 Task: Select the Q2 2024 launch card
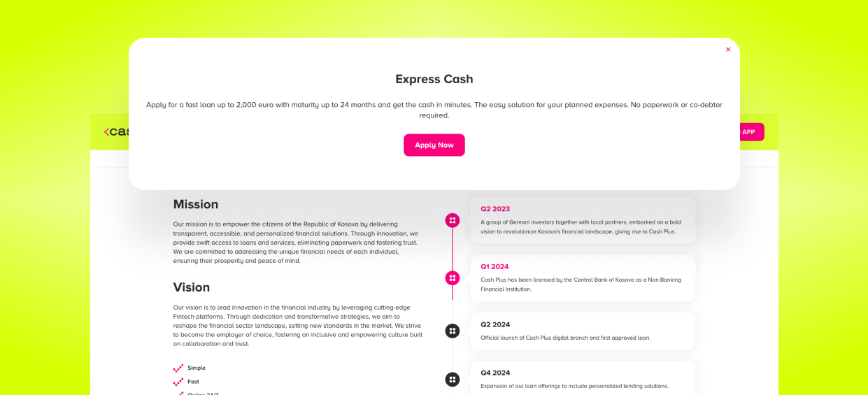pyautogui.click(x=583, y=331)
